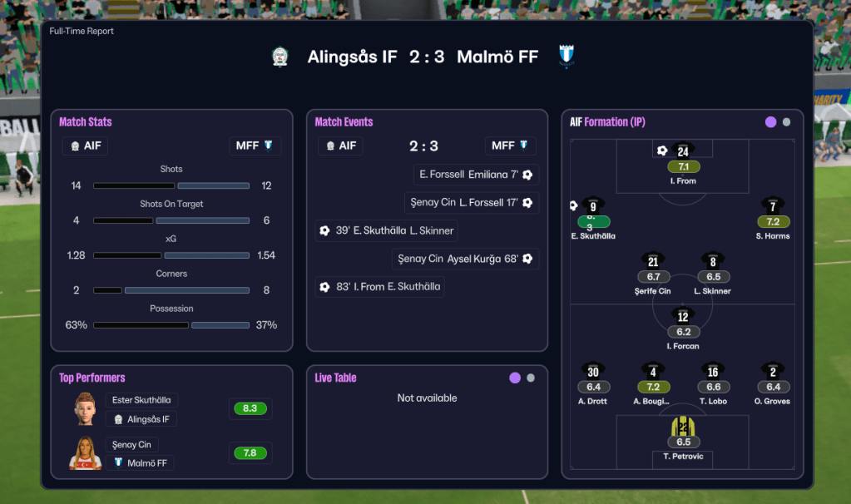Open the AIF team button in Match Stats
This screenshot has width=851, height=504.
tap(85, 146)
